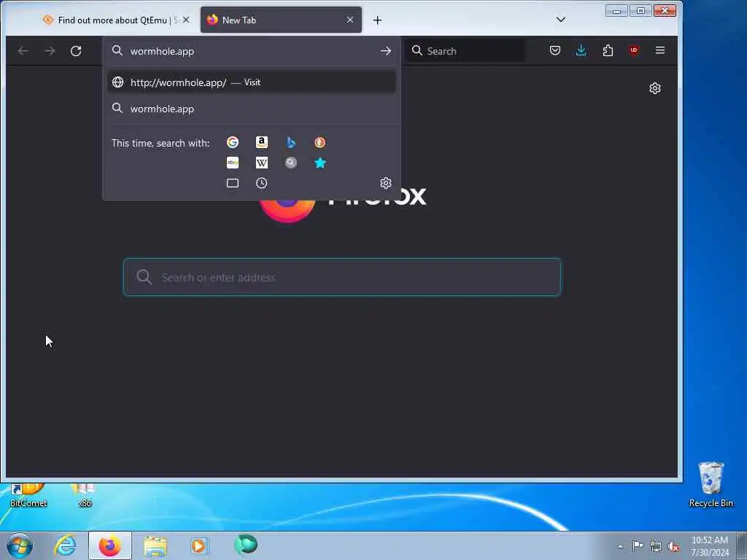Viewport: 747px width, 560px height.
Task: Open clock showing 10:52 AM
Action: [x=710, y=545]
